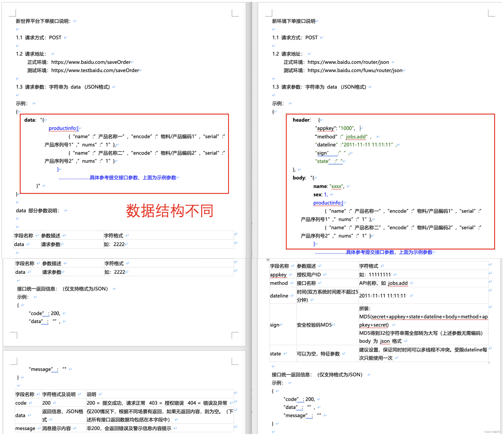Click the URL https://www.baidu.com/router/json

pyautogui.click(x=348, y=62)
